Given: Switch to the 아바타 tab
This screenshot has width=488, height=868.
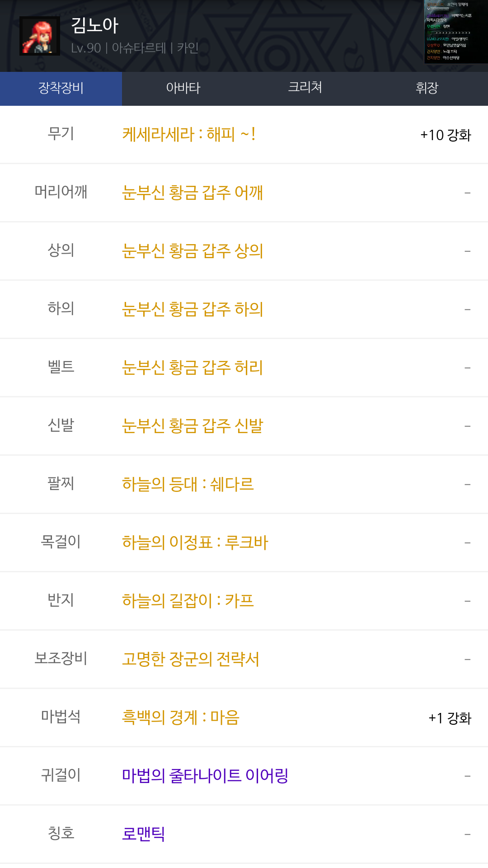Looking at the screenshot, I should tap(183, 88).
